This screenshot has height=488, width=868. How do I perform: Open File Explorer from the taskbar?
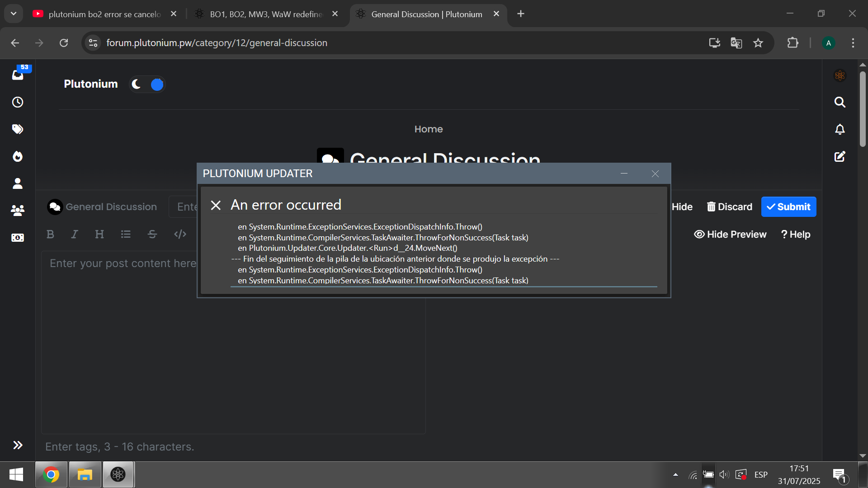pos(85,474)
